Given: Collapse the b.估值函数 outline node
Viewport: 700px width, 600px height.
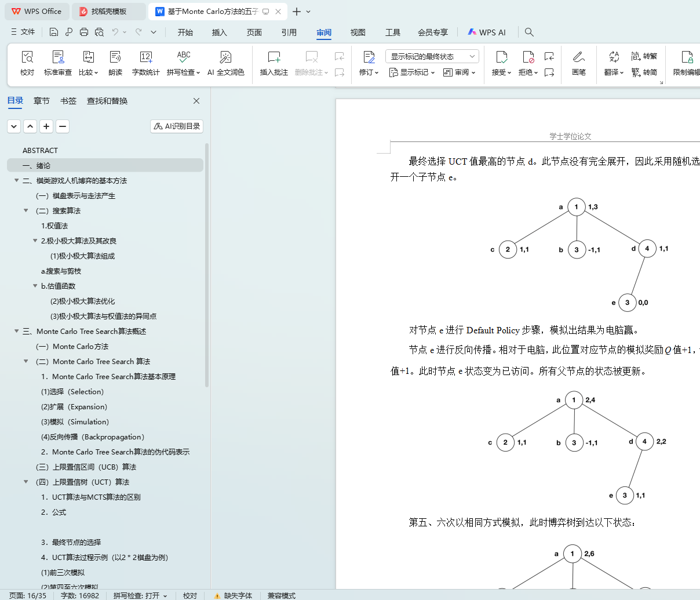Looking at the screenshot, I should point(35,286).
